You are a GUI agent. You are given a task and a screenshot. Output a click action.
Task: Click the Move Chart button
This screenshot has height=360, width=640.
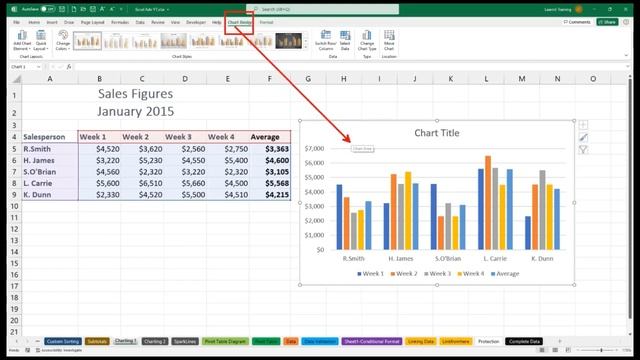[389, 40]
